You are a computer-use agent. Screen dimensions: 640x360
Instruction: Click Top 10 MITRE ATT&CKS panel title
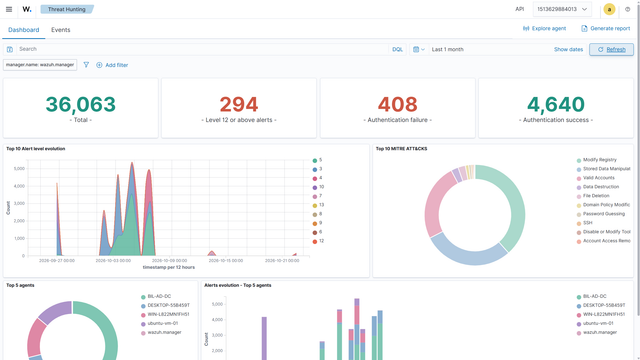coord(401,149)
